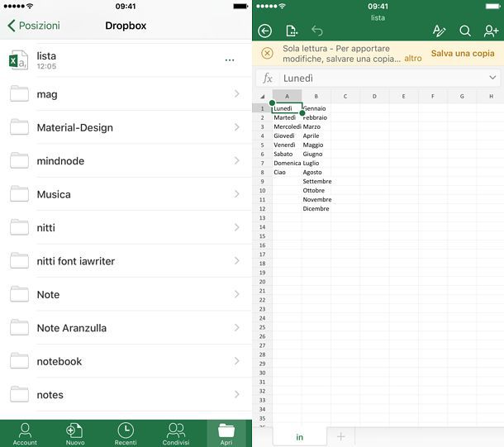Dismiss the Sola lettura banner
The height and width of the screenshot is (447, 504).
point(267,53)
